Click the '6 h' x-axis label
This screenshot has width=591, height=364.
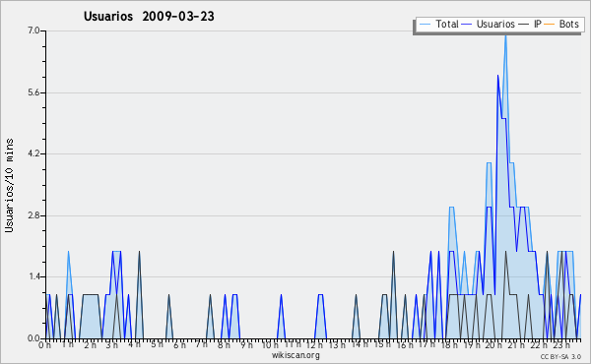coord(179,345)
